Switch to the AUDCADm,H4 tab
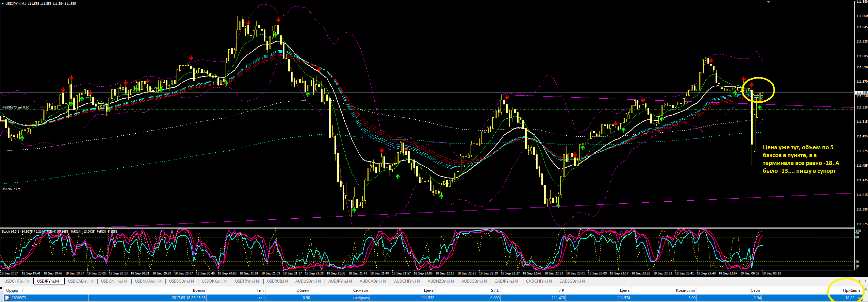Viewport: 868px width, 302px height. click(x=373, y=281)
